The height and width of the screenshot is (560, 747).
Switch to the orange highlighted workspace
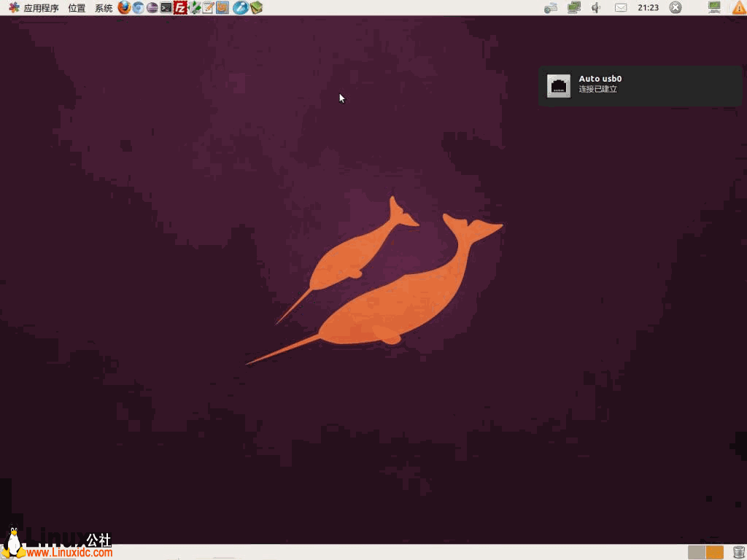click(x=714, y=552)
